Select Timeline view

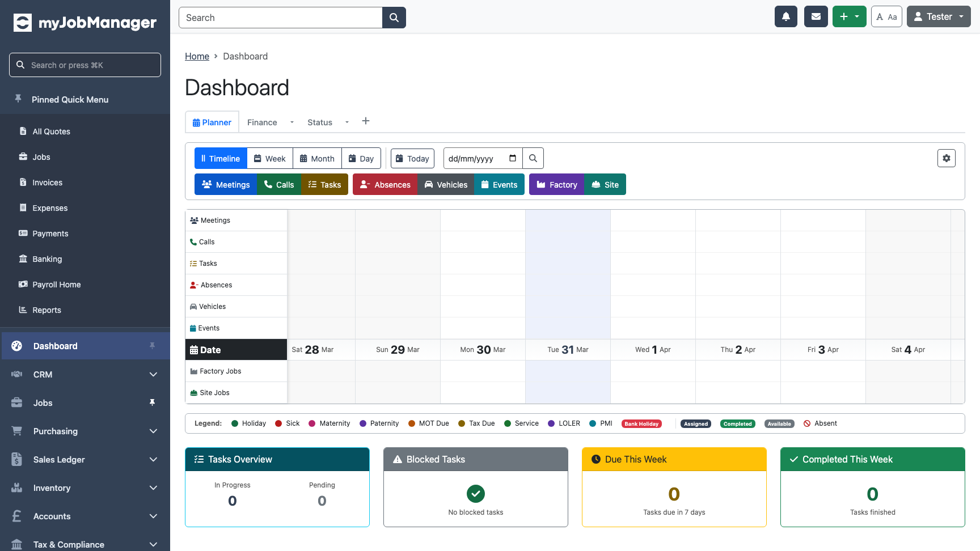(221, 158)
